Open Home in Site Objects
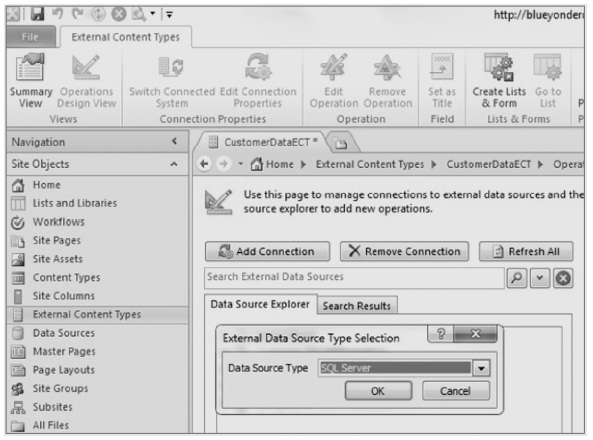593x440 pixels. [98, 185]
